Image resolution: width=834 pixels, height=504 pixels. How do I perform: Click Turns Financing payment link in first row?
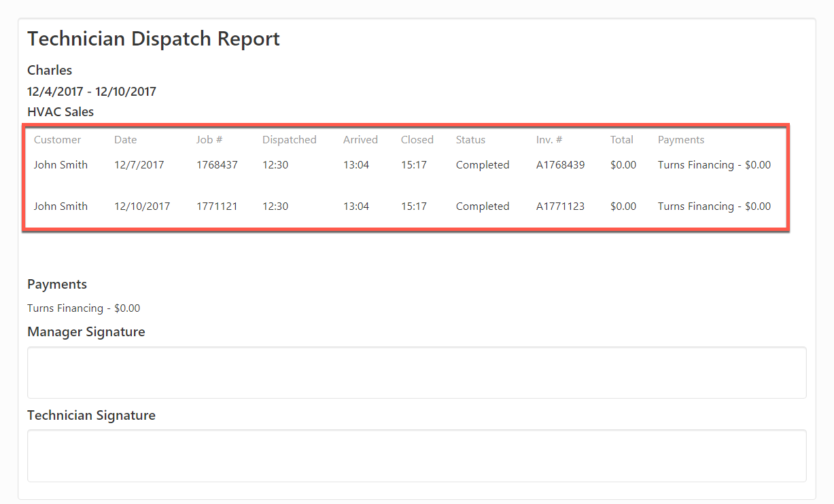(x=714, y=164)
